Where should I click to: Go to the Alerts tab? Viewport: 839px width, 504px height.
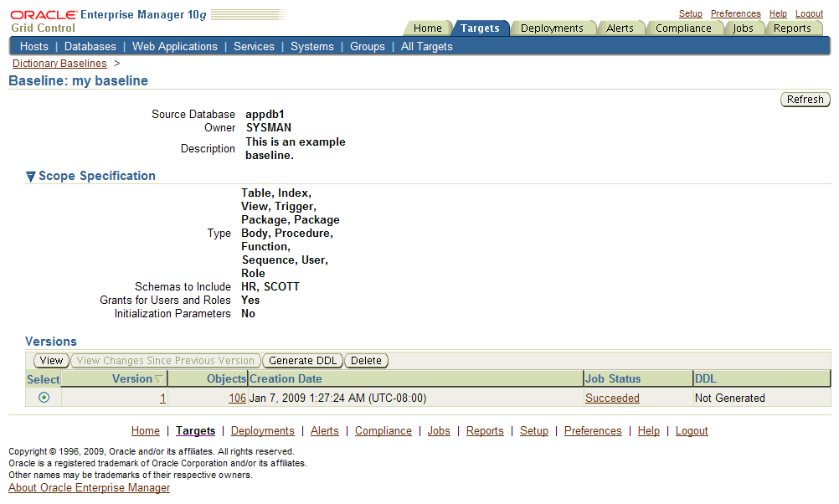(620, 28)
